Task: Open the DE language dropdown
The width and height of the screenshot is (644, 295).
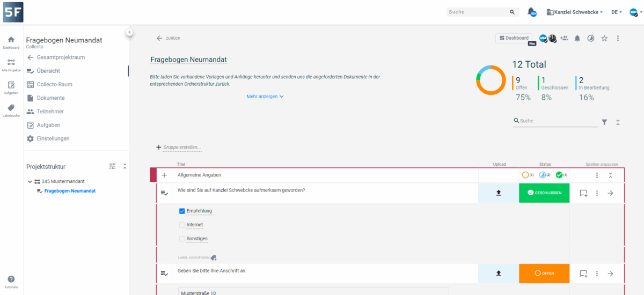Action: click(617, 12)
